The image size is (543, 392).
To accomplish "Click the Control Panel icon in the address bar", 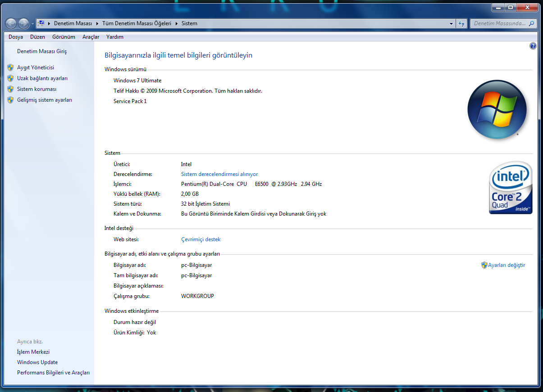I will (41, 23).
